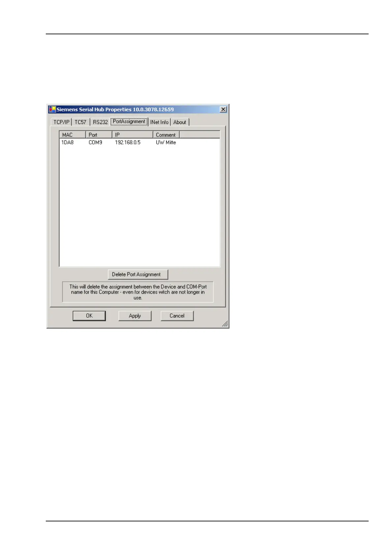392x555 pixels.
Task: Select the COM9 port cell
Action: point(95,142)
